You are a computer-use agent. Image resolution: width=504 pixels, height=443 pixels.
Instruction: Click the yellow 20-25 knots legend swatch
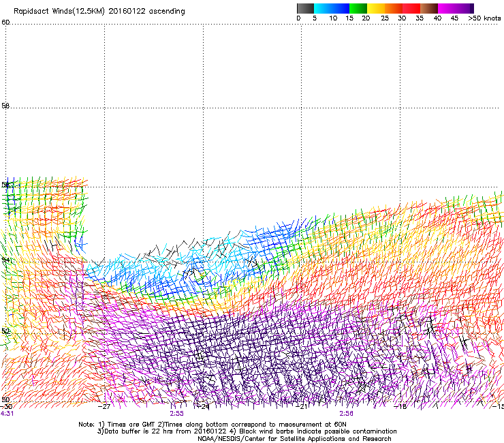point(376,8)
